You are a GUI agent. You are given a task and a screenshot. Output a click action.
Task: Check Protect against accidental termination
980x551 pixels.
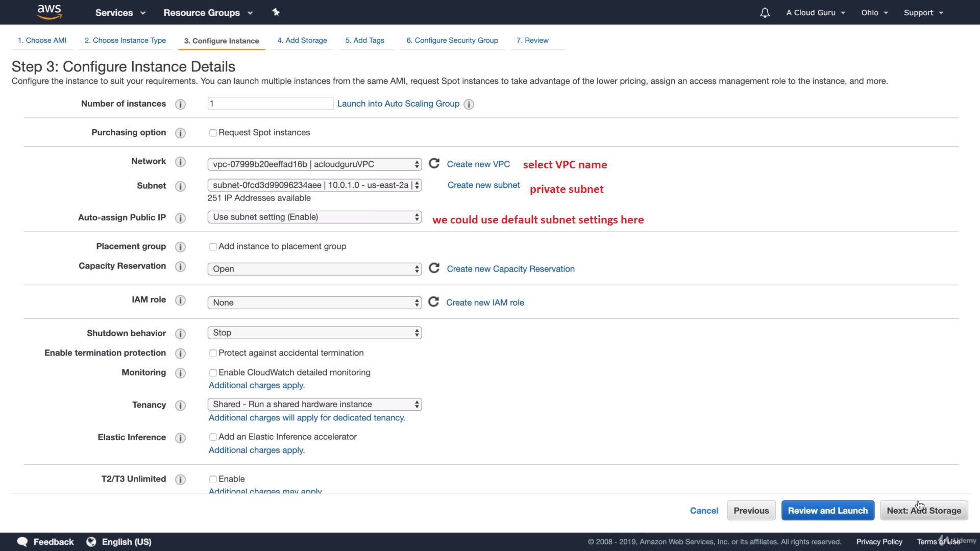pyautogui.click(x=213, y=353)
